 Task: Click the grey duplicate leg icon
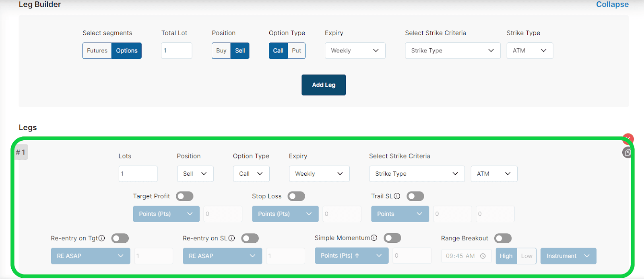tap(627, 152)
